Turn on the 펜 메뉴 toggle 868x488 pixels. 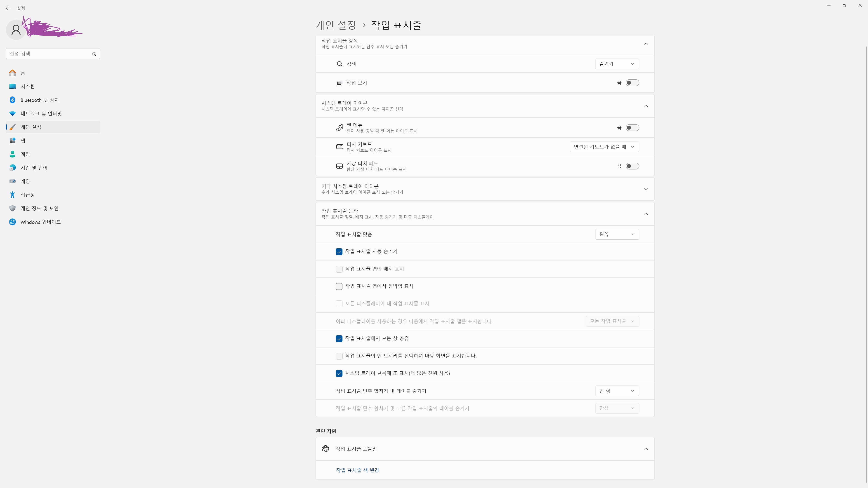[632, 128]
